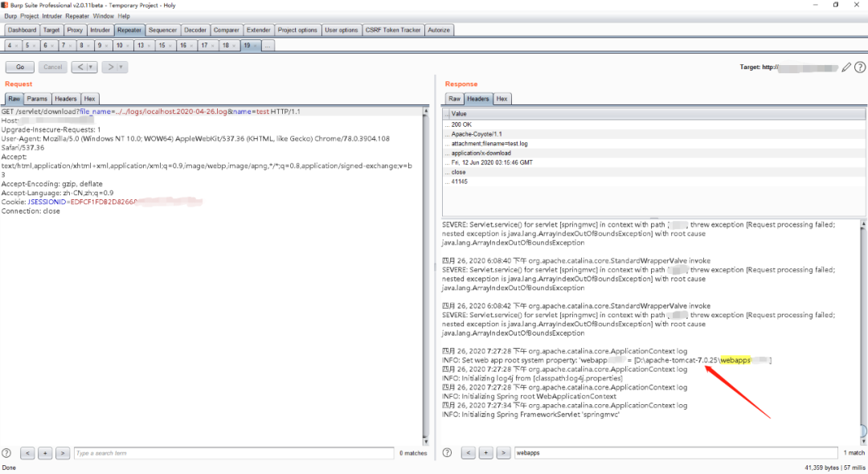The image size is (868, 474).
Task: Go forward to next request in history
Action: click(x=109, y=67)
